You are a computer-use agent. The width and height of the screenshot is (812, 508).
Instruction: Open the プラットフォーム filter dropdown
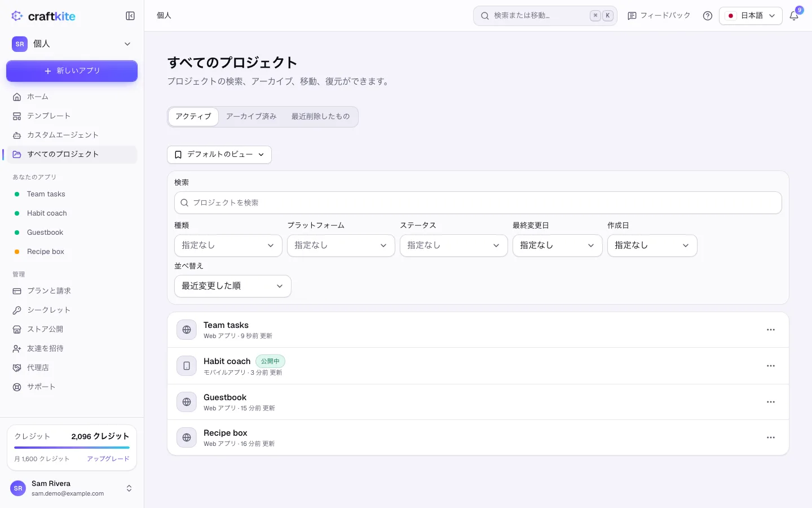point(341,246)
